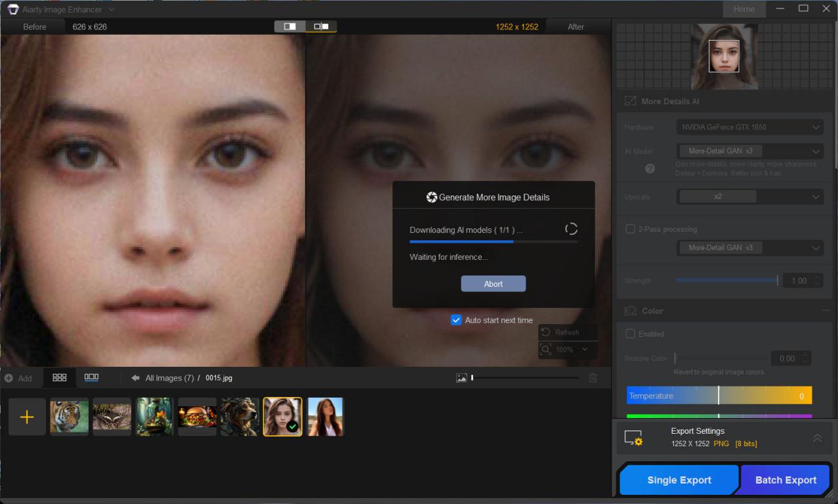838x504 pixels.
Task: Open the Home tab
Action: pyautogui.click(x=744, y=9)
